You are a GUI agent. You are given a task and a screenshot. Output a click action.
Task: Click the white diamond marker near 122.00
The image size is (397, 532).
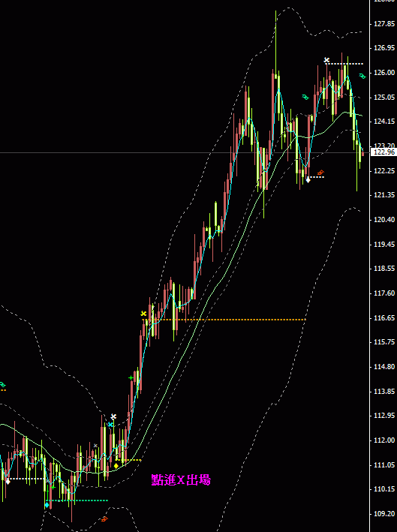pyautogui.click(x=308, y=180)
